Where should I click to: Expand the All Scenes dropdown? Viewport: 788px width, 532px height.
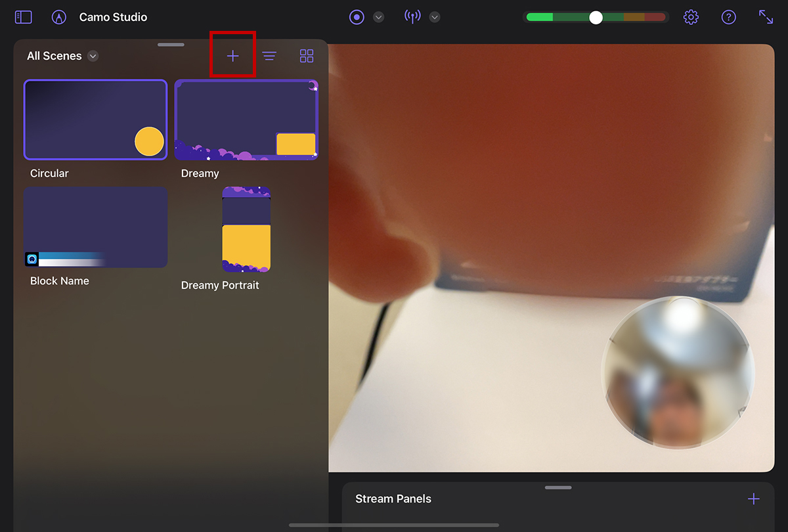[x=93, y=56]
